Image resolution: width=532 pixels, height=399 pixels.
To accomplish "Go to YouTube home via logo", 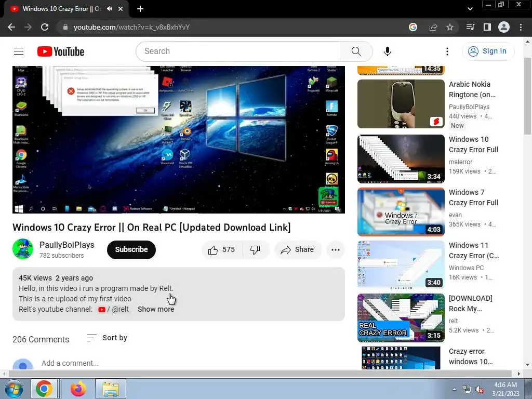I will 61,51.
